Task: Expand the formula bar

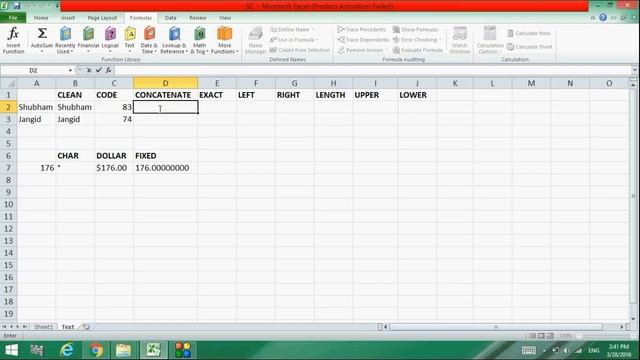Action: coord(634,70)
